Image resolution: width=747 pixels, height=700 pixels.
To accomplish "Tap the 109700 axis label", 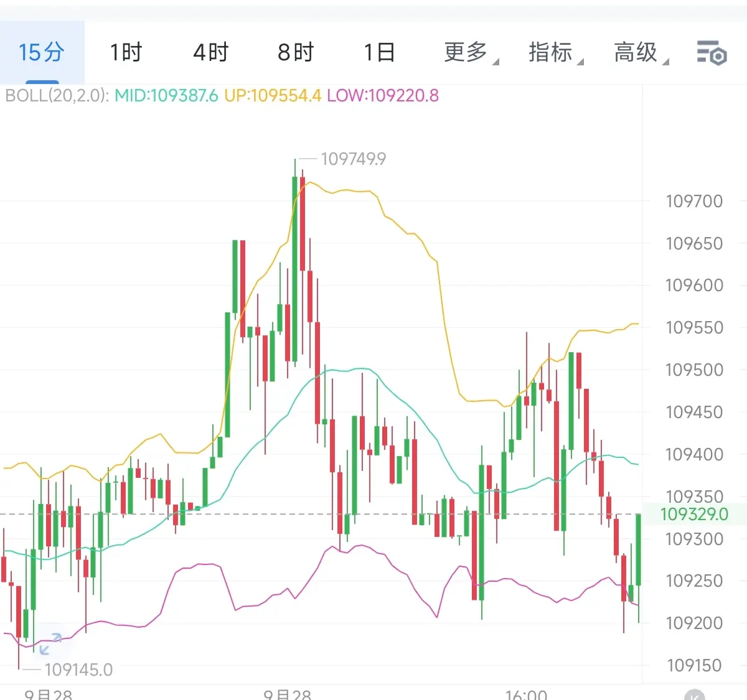I will 694,201.
